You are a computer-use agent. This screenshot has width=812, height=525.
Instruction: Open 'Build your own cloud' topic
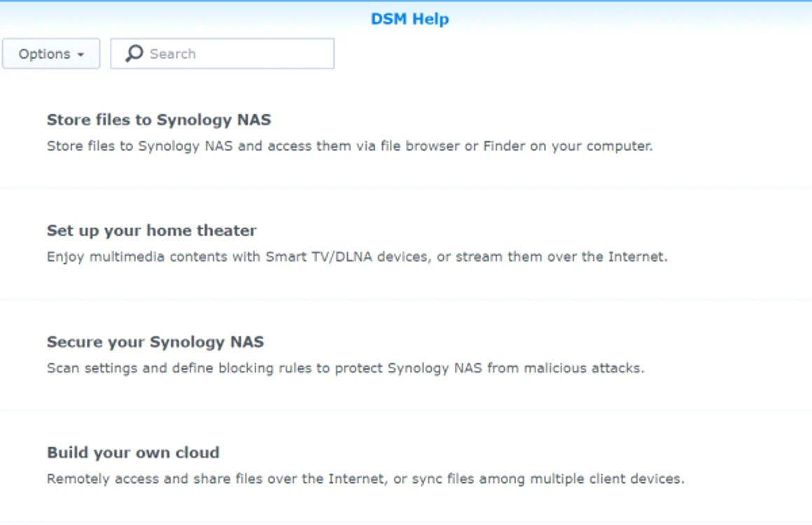[133, 452]
